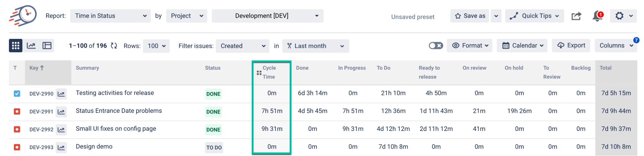This screenshot has width=644, height=156.
Task: Click the In Progress column header
Action: click(352, 68)
